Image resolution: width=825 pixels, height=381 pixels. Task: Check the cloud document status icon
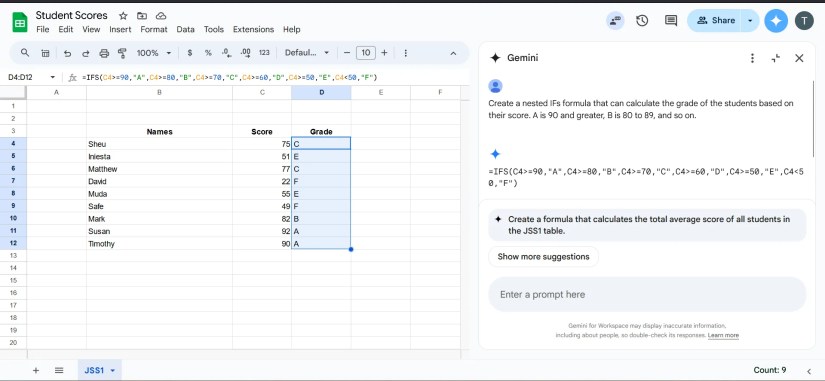(161, 16)
